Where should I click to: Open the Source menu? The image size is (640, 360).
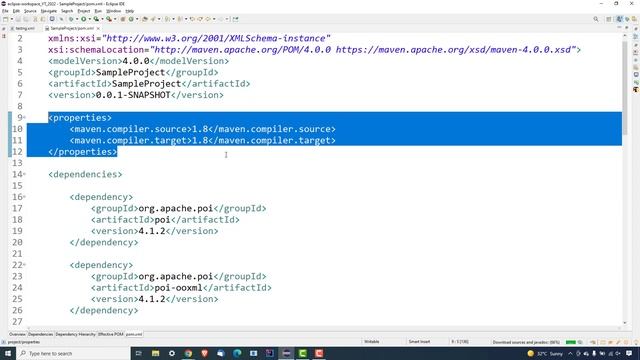tap(30, 11)
